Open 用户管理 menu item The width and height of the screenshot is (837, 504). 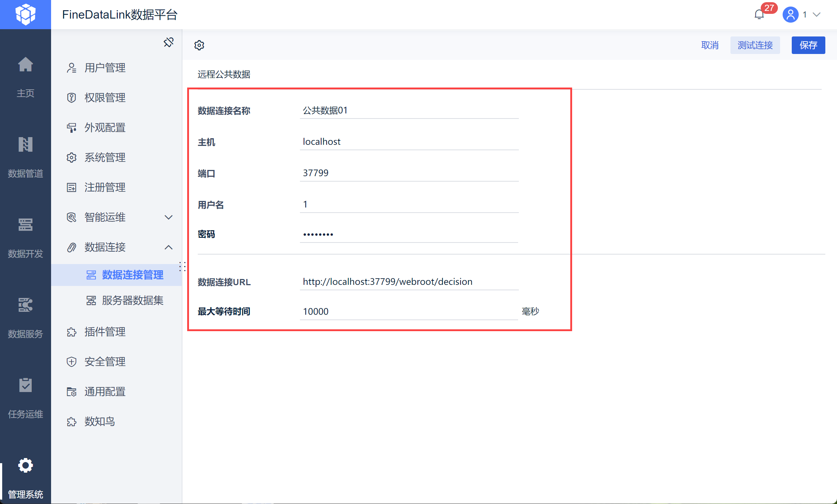(x=105, y=68)
